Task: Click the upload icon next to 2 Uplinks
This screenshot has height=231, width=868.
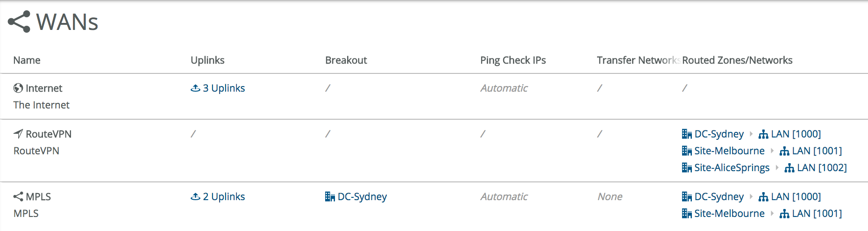Action: [195, 197]
